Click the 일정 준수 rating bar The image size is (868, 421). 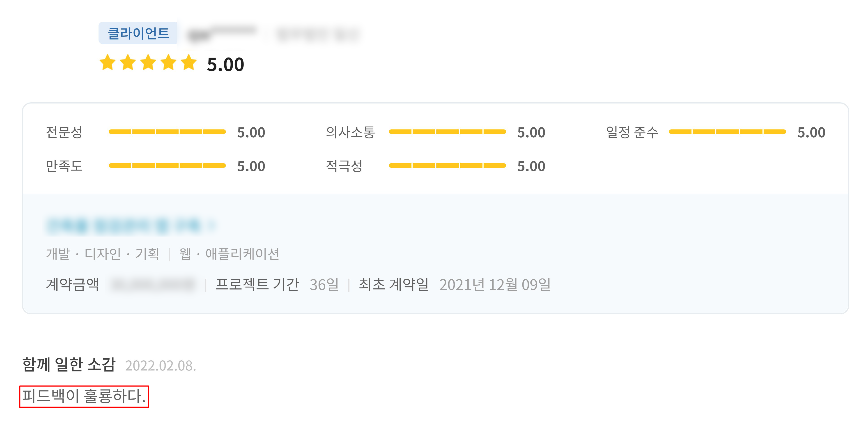pos(727,132)
